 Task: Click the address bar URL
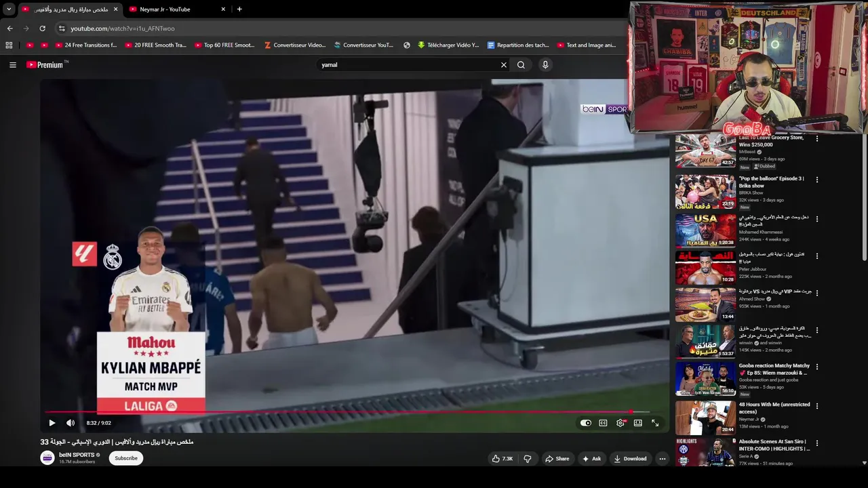pos(123,28)
